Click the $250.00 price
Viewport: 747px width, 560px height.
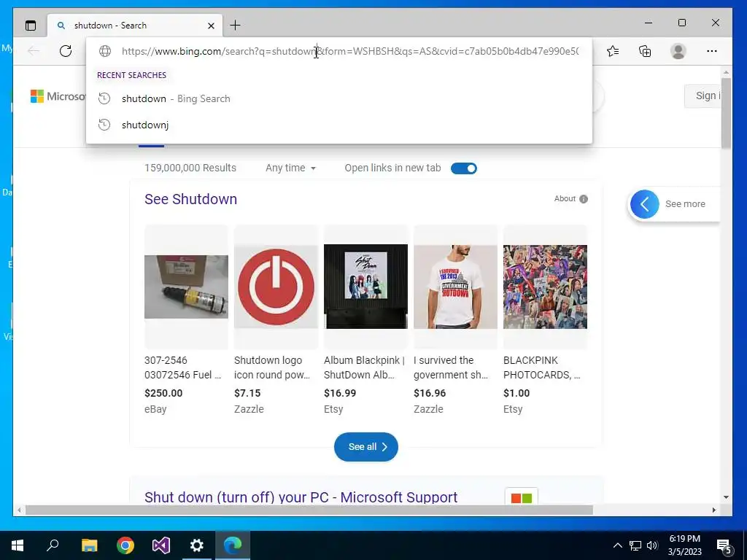[163, 393]
